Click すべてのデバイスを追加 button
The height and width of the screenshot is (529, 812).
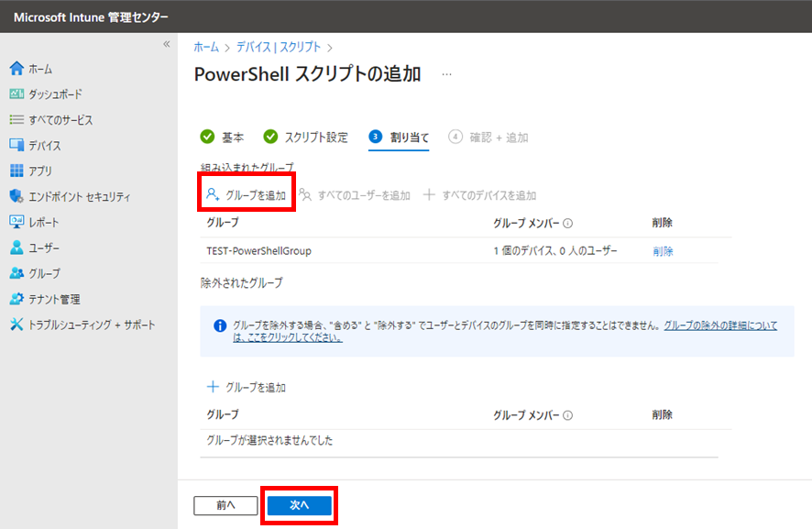click(x=479, y=195)
